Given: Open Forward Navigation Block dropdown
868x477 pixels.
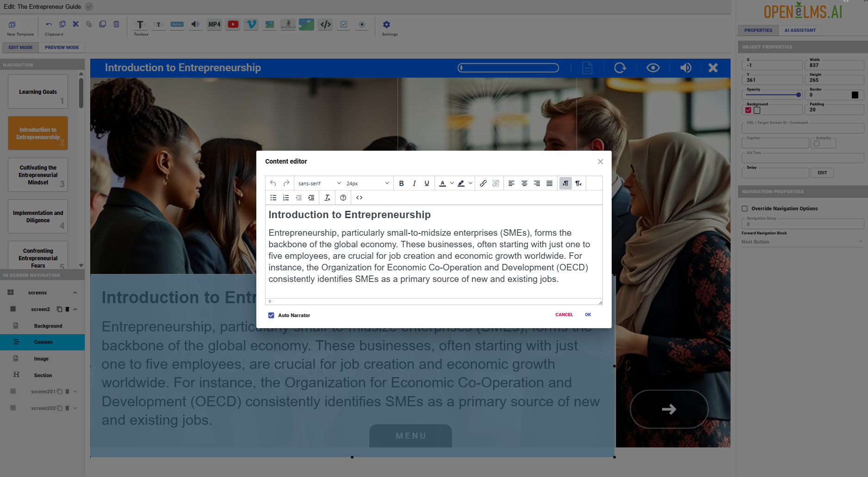Looking at the screenshot, I should (x=803, y=242).
